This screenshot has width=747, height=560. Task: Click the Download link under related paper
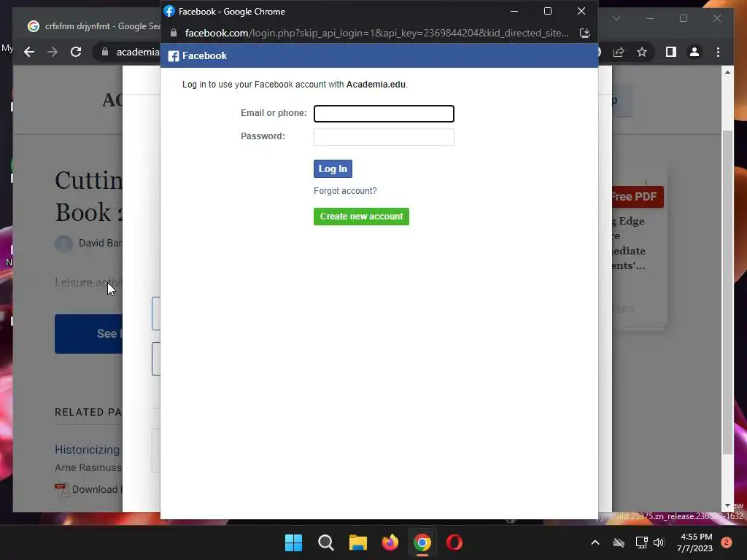coord(88,489)
